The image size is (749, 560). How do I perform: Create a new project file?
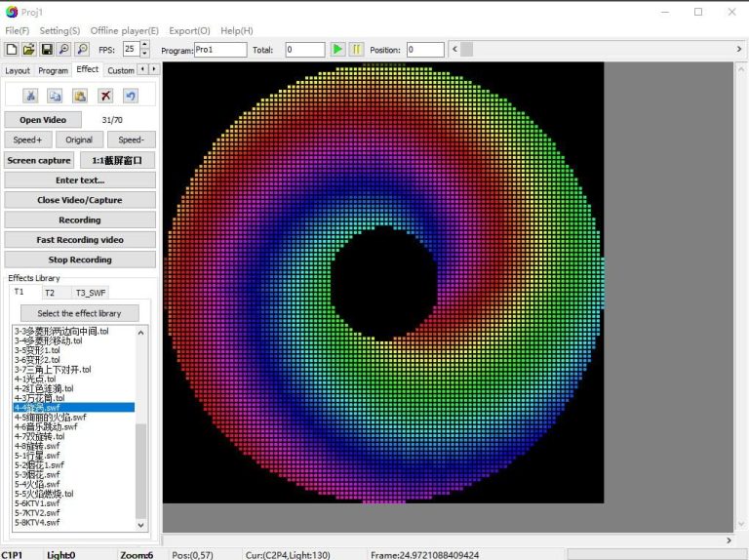point(12,49)
